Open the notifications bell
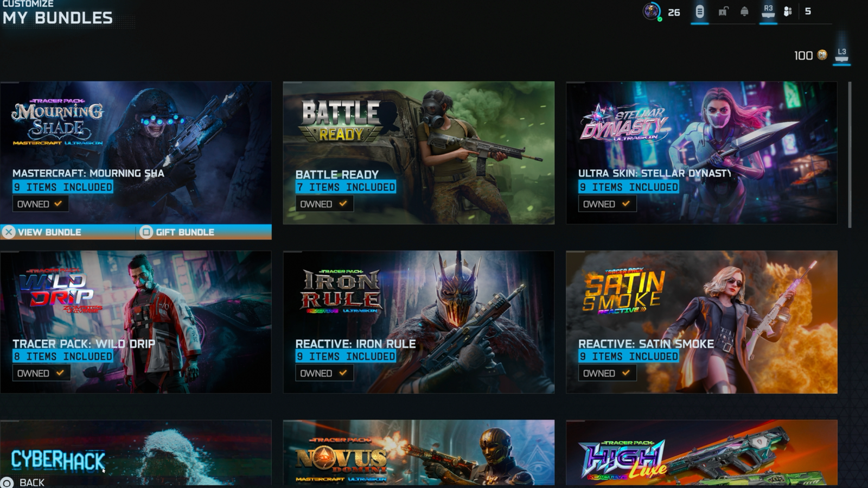The width and height of the screenshot is (868, 488). point(745,11)
